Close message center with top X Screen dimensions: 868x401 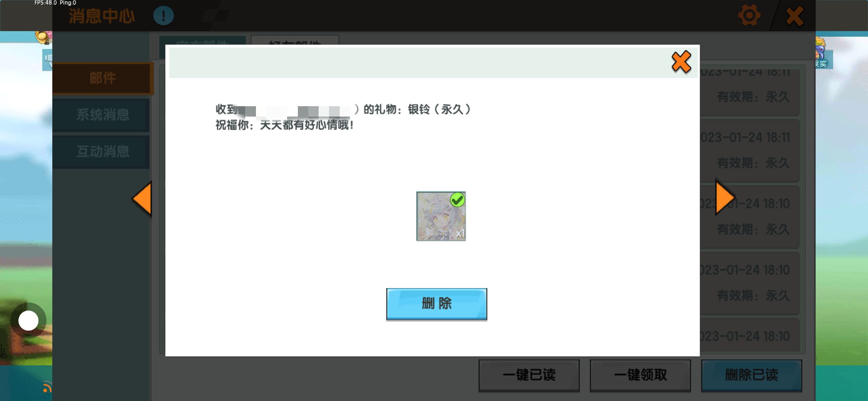click(795, 16)
